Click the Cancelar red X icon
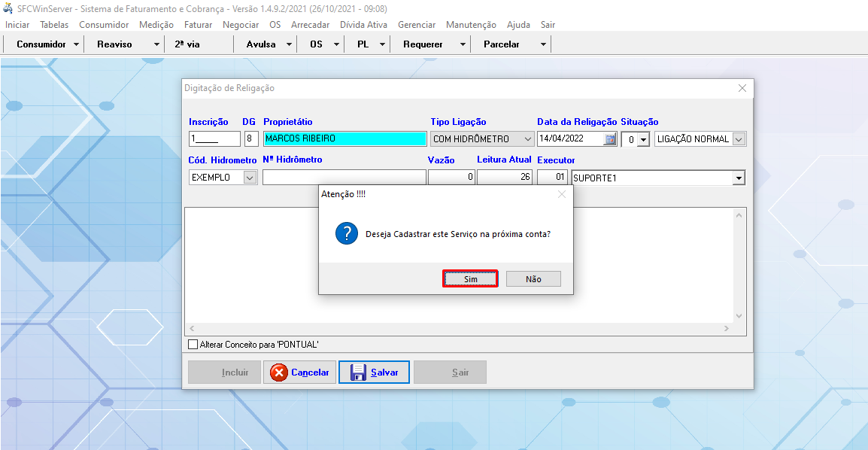Image resolution: width=868 pixels, height=450 pixels. (279, 372)
